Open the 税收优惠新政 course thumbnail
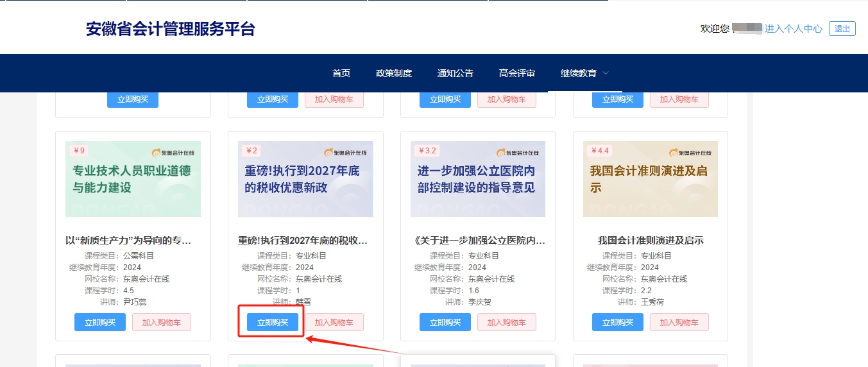This screenshot has width=868, height=367. (305, 179)
